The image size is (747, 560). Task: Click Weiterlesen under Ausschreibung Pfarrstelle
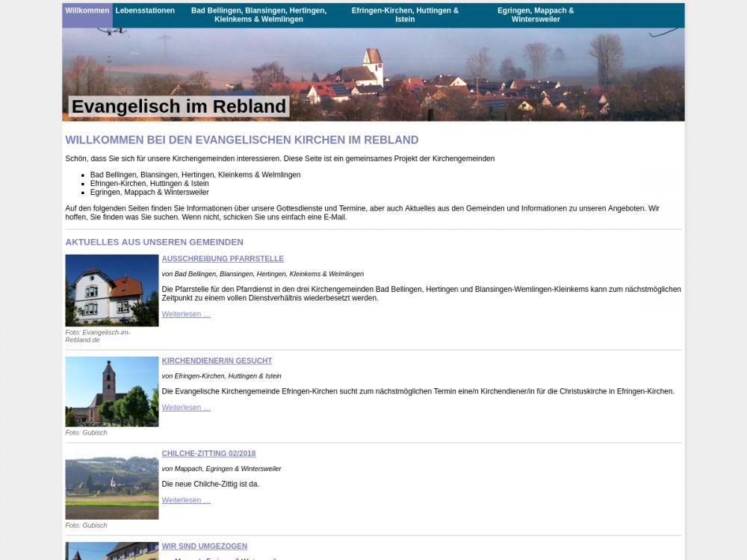pyautogui.click(x=186, y=314)
